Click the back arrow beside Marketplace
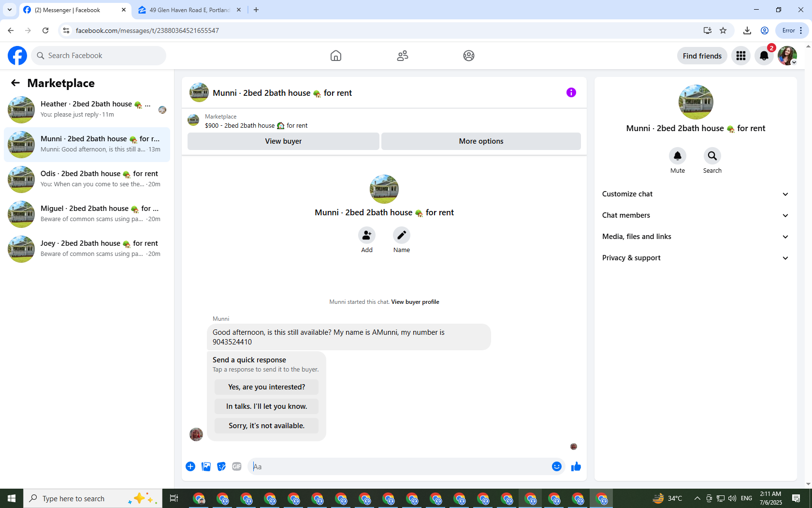 coord(15,83)
